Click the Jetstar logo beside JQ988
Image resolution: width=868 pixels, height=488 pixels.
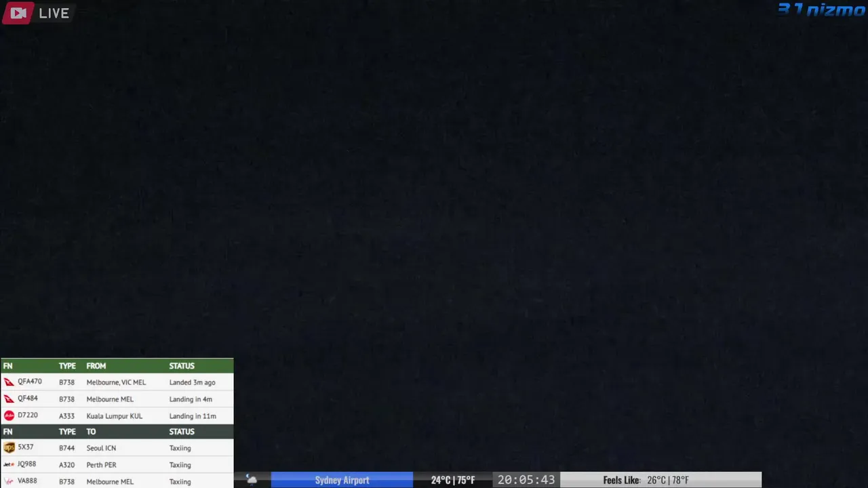[x=9, y=464]
